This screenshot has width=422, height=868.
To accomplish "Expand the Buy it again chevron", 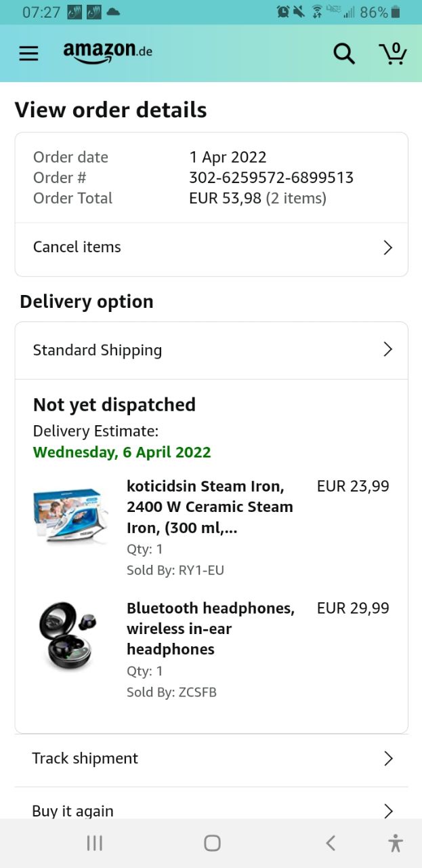I will point(388,810).
